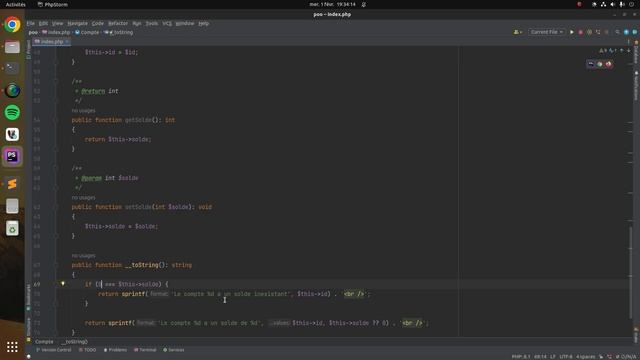The image size is (640, 360).
Task: Click index.php in the navigation bar
Action: [x=57, y=32]
